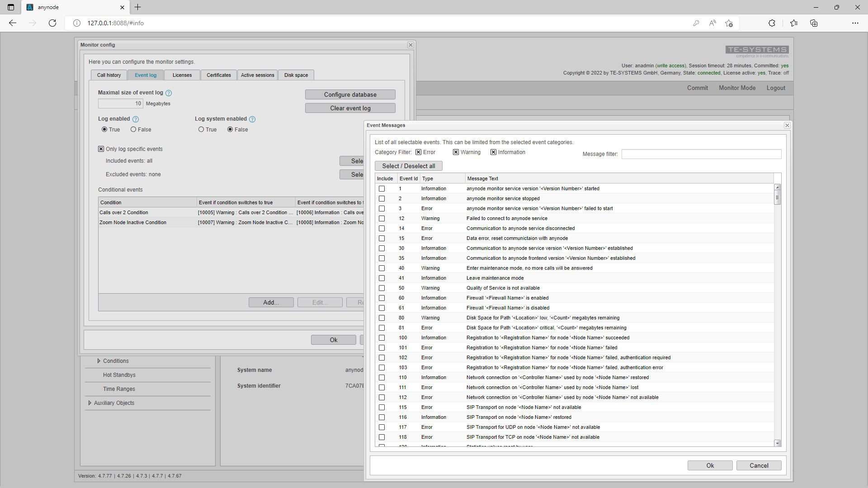Reload the page with the refresh icon
The height and width of the screenshot is (488, 868).
tap(52, 23)
